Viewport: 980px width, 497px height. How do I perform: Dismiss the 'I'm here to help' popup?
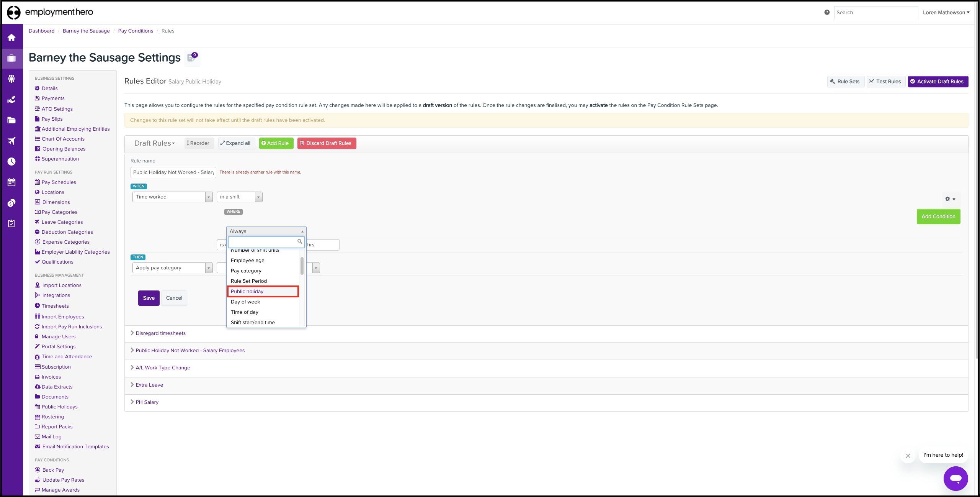(x=908, y=456)
